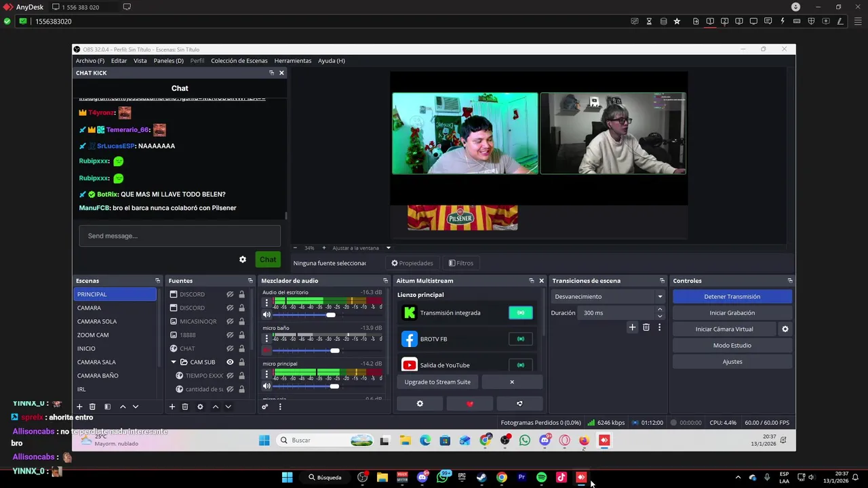Remove selected source with Fuentes trash icon
The height and width of the screenshot is (488, 868).
pyautogui.click(x=184, y=407)
